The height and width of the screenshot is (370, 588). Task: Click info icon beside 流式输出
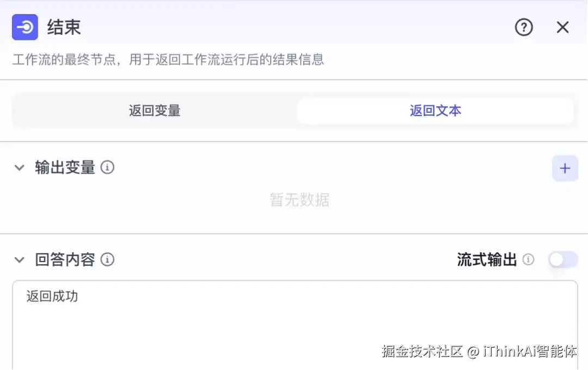pyautogui.click(x=528, y=259)
